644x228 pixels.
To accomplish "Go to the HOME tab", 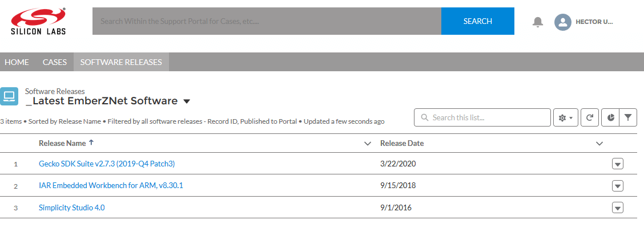I will tap(17, 62).
